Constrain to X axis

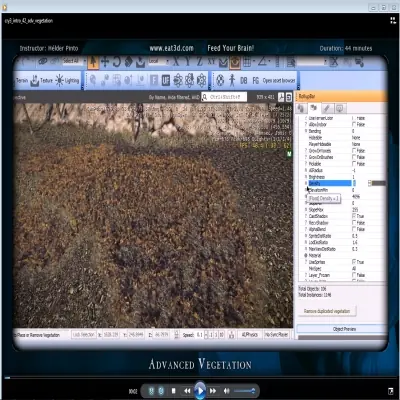(176, 62)
